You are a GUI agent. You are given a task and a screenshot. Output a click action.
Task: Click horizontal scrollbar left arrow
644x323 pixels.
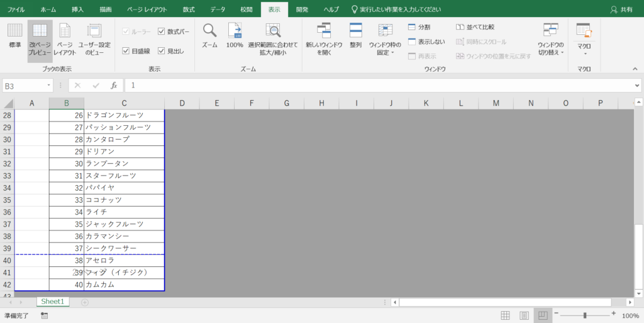395,302
